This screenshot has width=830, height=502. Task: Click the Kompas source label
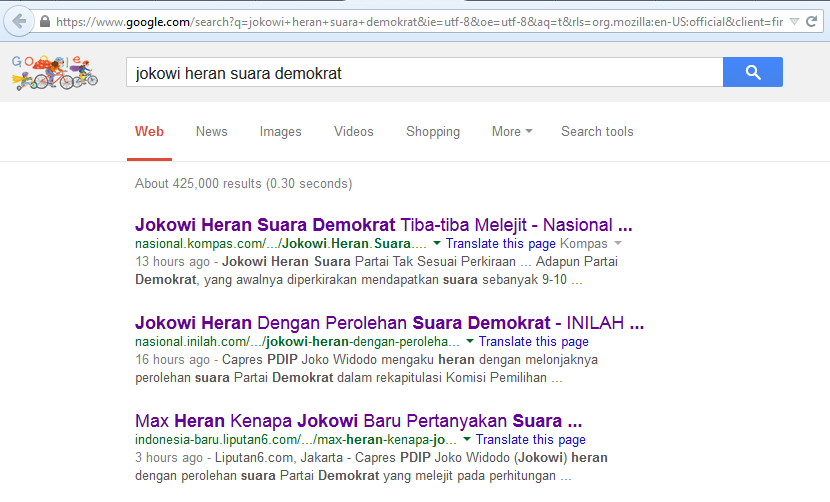coord(584,244)
